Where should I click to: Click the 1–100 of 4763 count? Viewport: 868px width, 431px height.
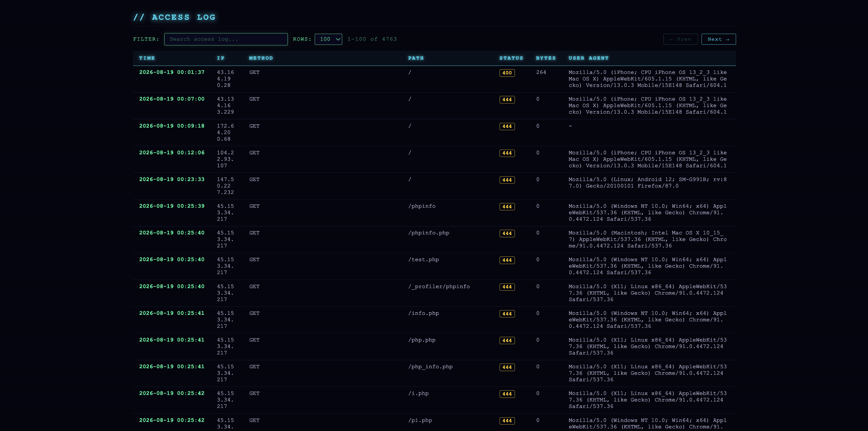[x=372, y=39]
